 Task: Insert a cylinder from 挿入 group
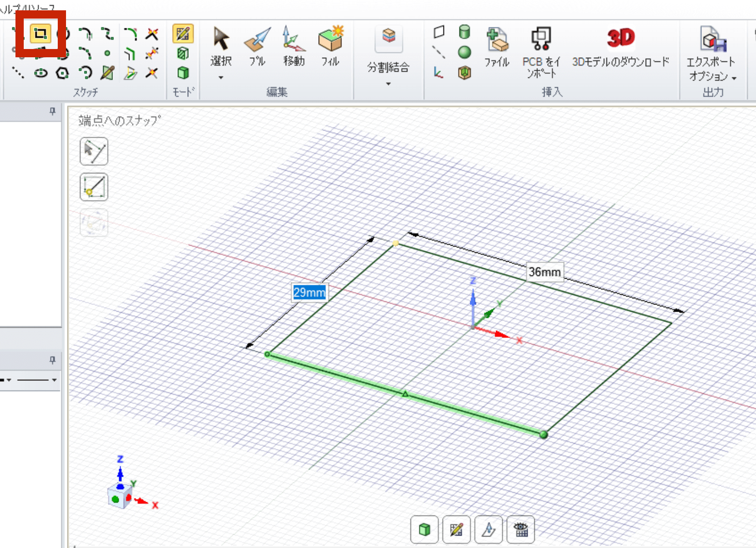[465, 32]
